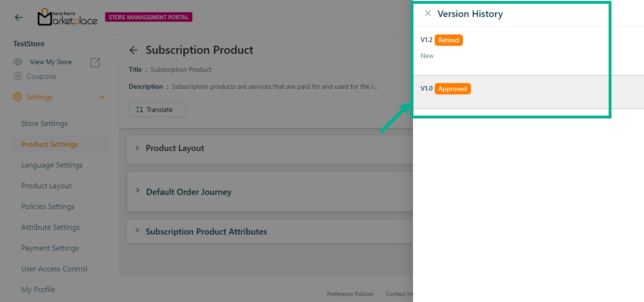Open Store Settings in sidebar
This screenshot has height=302, width=644.
pyautogui.click(x=44, y=124)
